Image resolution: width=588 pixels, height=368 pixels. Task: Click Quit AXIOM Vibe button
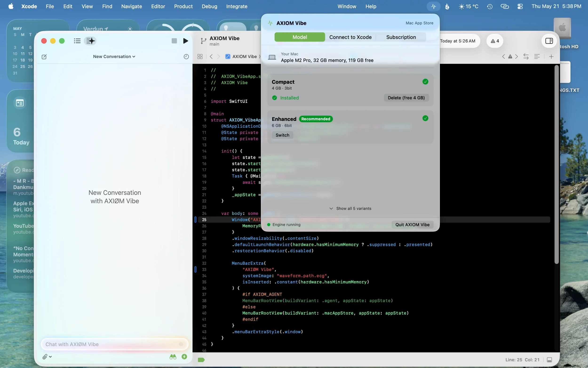(412, 225)
